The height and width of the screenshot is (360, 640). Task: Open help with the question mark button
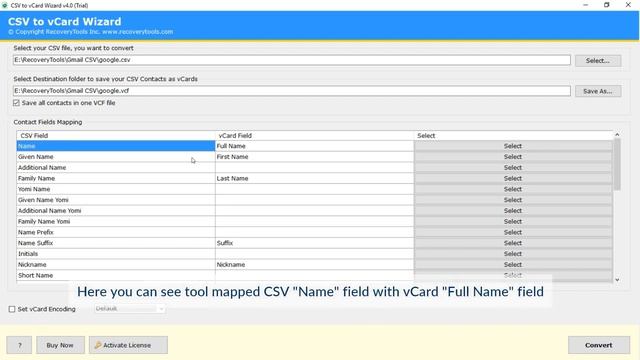pos(19,345)
